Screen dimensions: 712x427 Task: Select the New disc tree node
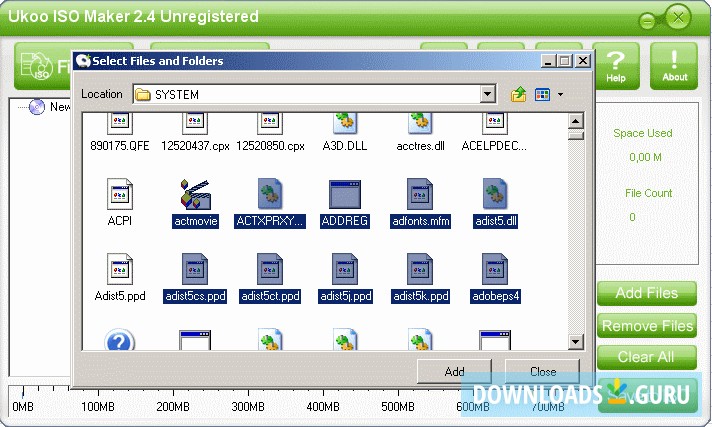coord(49,107)
